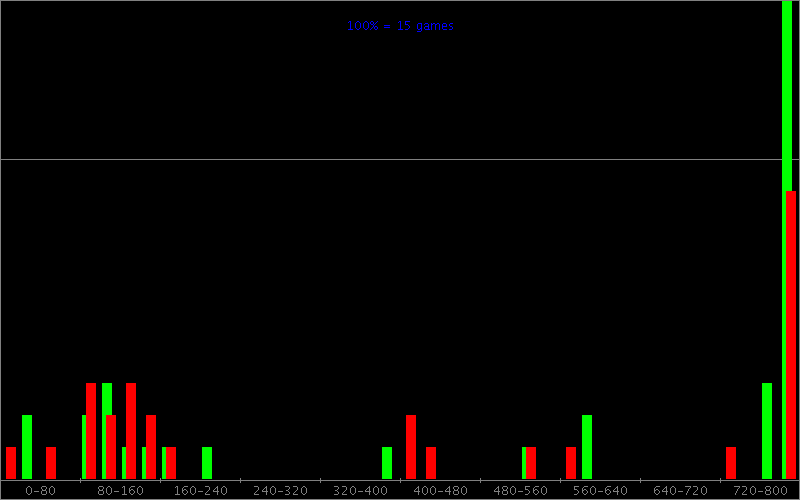The width and height of the screenshot is (800, 500).
Task: Click the green bar in the 560-640 range
Action: click(587, 447)
